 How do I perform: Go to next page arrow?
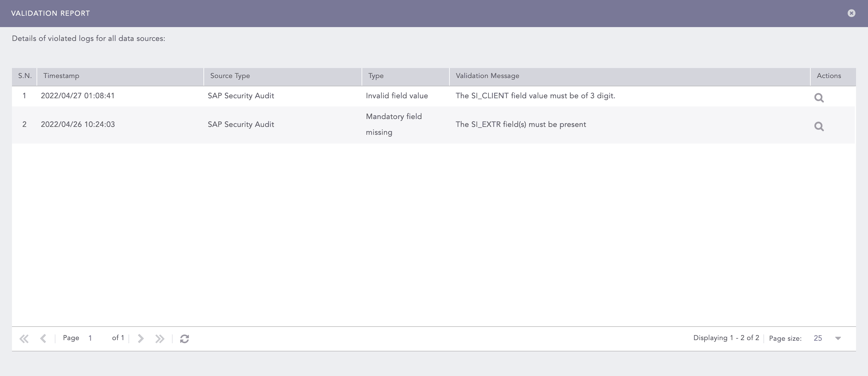point(140,339)
